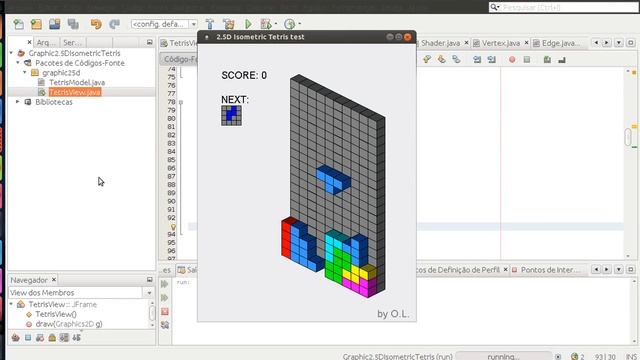The width and height of the screenshot is (640, 360).
Task: Select draw(Graphics2D g) in Navigator
Action: click(x=69, y=324)
